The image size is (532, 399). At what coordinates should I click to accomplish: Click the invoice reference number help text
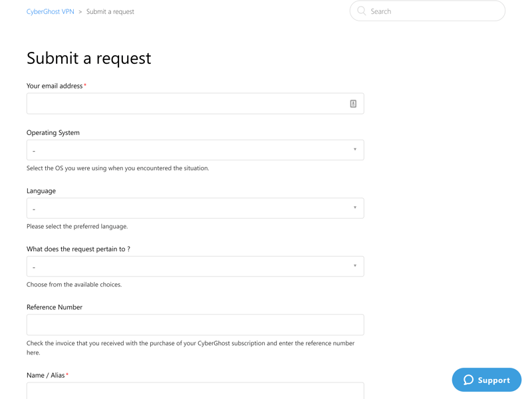coord(190,348)
